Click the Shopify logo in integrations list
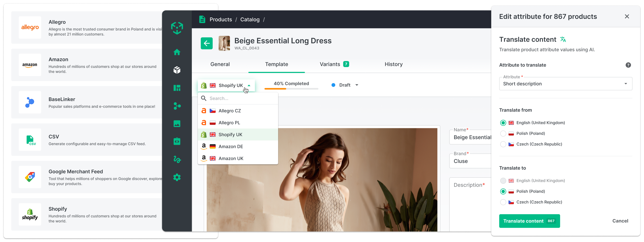Screen dimensions: 644x242 (30, 214)
